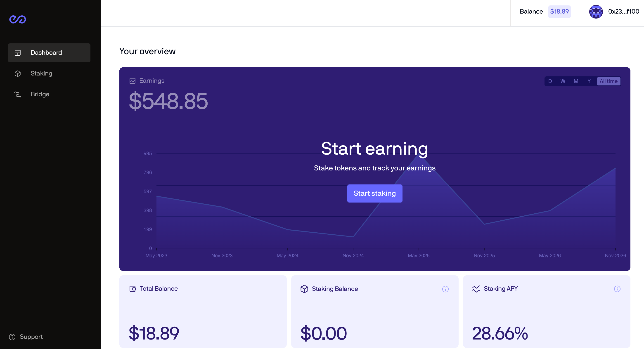The width and height of the screenshot is (644, 349).
Task: Select the M monthly time range
Action: (x=576, y=81)
